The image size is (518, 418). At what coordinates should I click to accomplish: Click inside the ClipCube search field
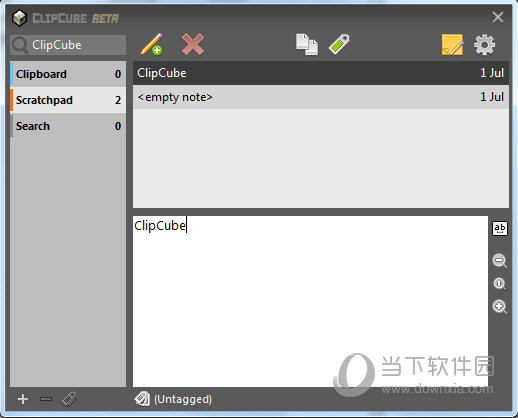[68, 45]
